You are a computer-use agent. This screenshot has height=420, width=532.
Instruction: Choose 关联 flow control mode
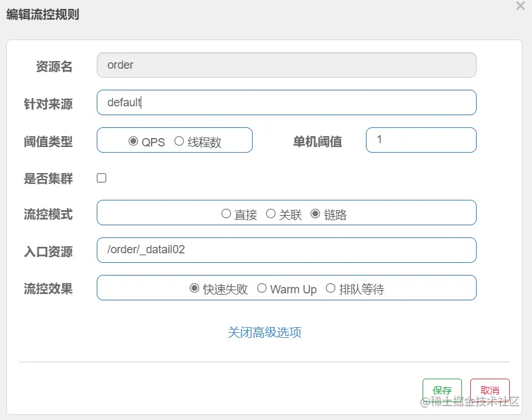(270, 214)
